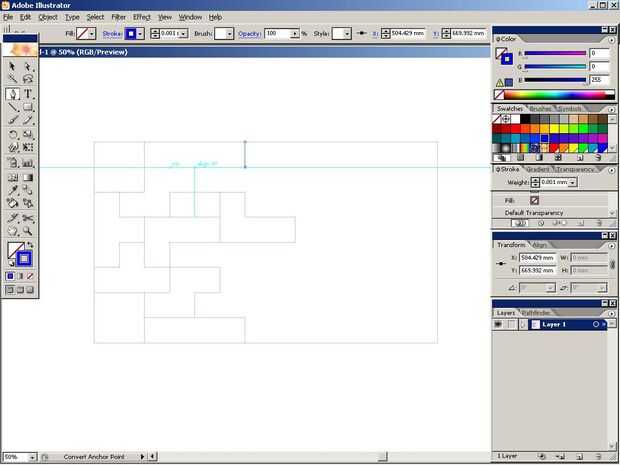Select the Warp tool
Screen dimensions: 620x465
(12, 147)
